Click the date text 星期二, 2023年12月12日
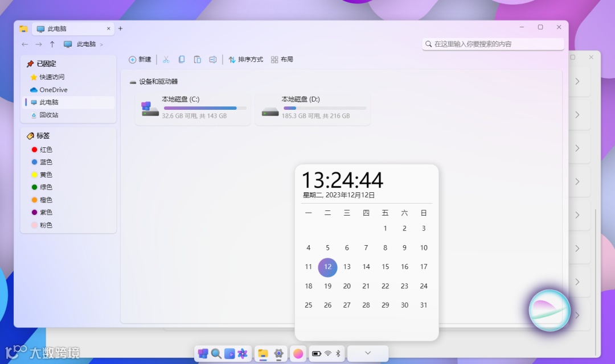 click(x=339, y=195)
